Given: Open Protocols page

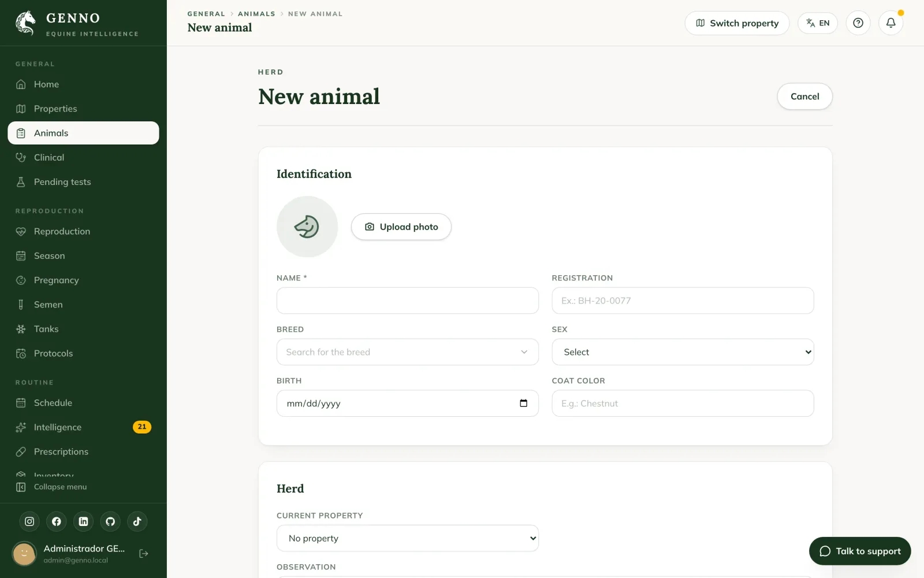Looking at the screenshot, I should [83, 353].
